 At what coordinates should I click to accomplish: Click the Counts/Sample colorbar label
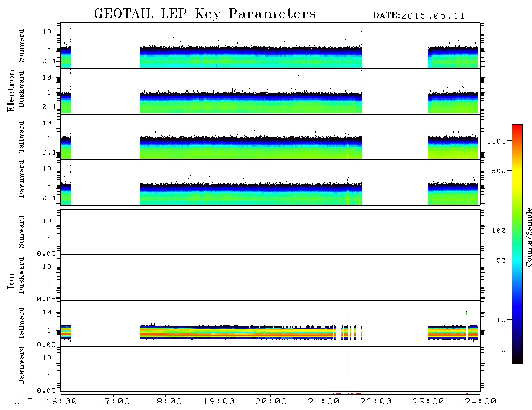click(x=529, y=237)
